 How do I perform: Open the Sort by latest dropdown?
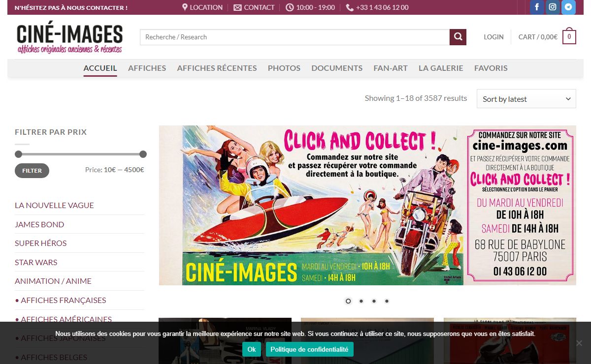[526, 99]
